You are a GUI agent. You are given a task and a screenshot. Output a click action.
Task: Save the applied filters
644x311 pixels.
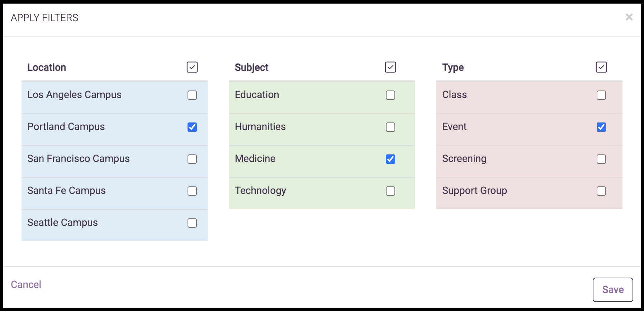point(613,290)
